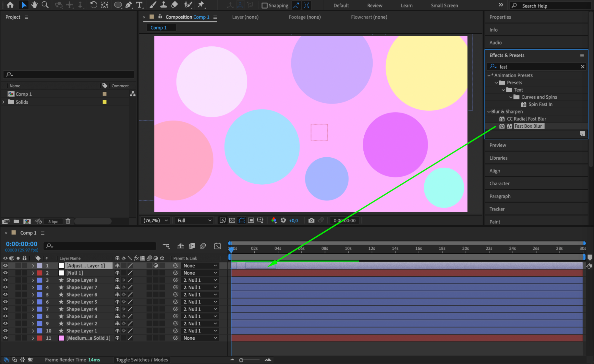Go to the Home screen icon
This screenshot has width=594, height=364.
(x=10, y=5)
